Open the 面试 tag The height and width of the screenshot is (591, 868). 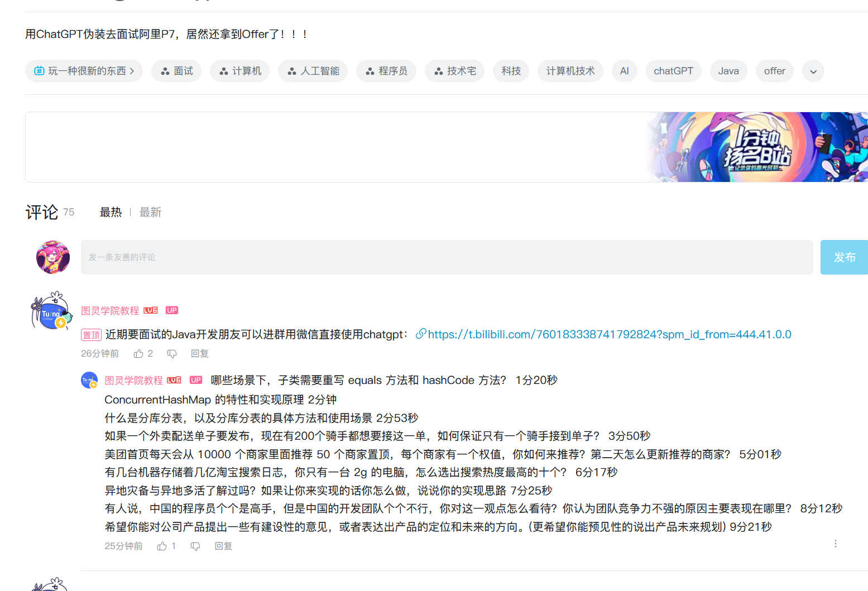point(176,71)
